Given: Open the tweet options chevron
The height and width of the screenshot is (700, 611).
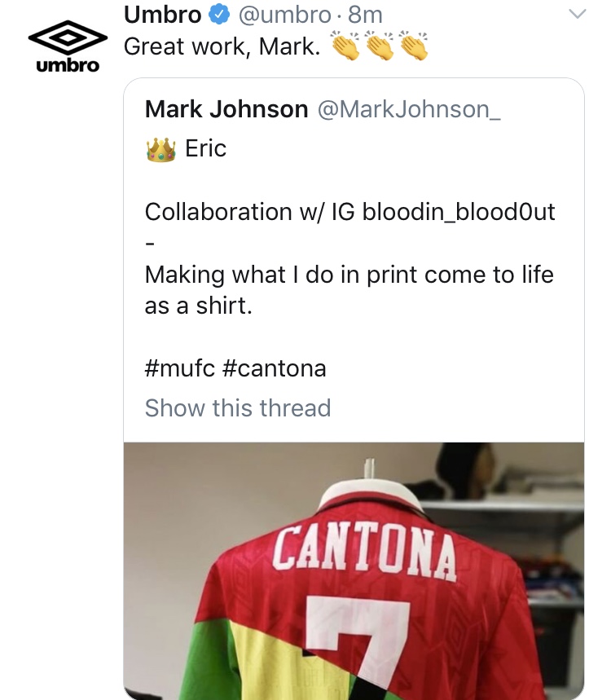Looking at the screenshot, I should coord(577,15).
